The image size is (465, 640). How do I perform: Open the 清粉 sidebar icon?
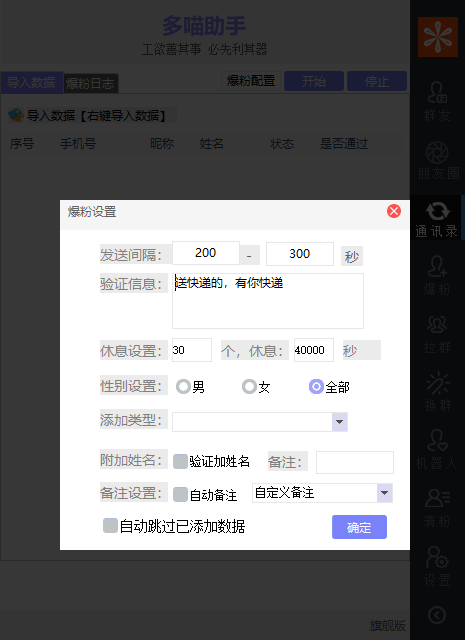[x=437, y=508]
